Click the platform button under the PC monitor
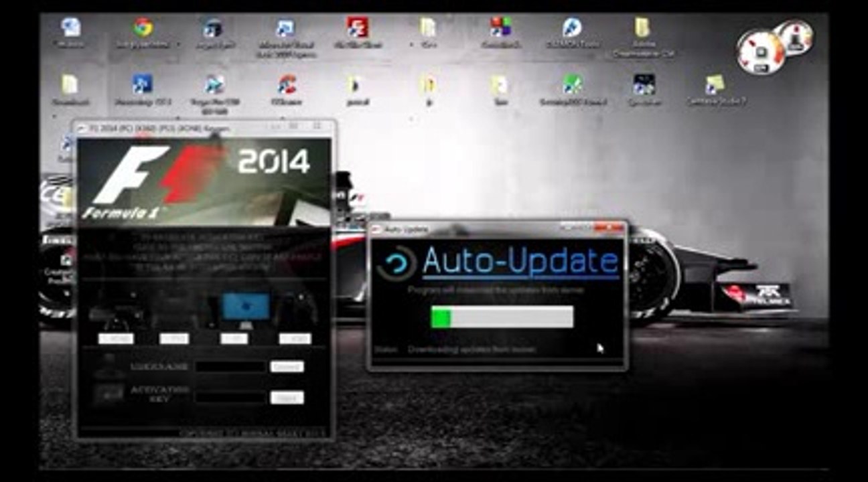Image resolution: width=868 pixels, height=482 pixels. click(x=234, y=339)
